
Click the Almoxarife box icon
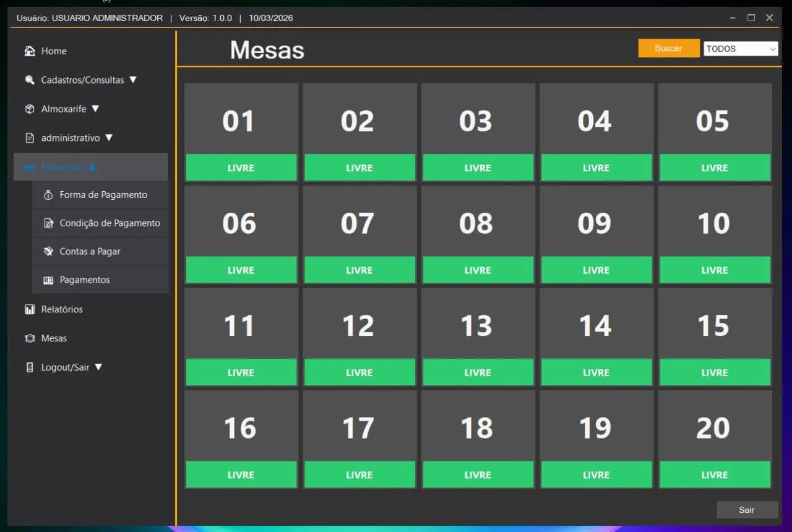pyautogui.click(x=30, y=109)
